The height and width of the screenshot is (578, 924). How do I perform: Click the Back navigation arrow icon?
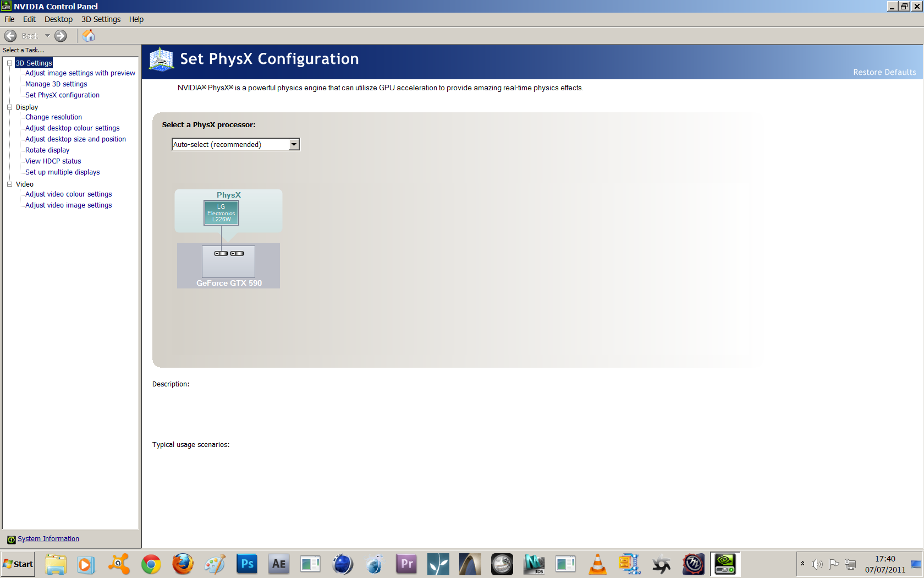(10, 36)
